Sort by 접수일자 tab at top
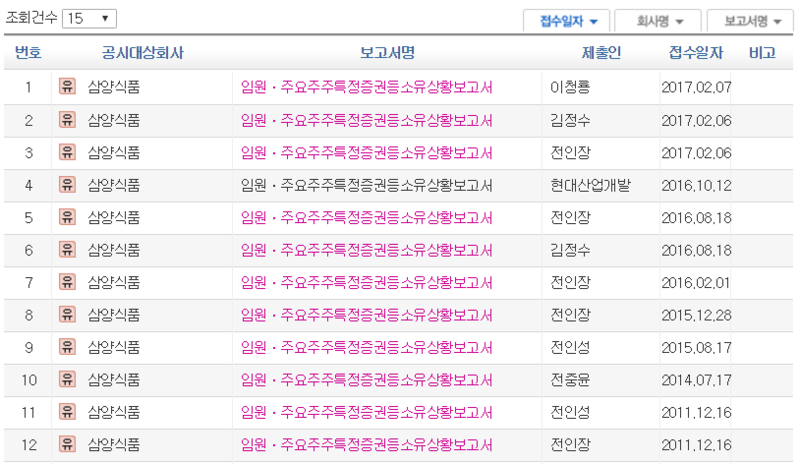Viewport: 800px width, 464px height. pyautogui.click(x=567, y=21)
